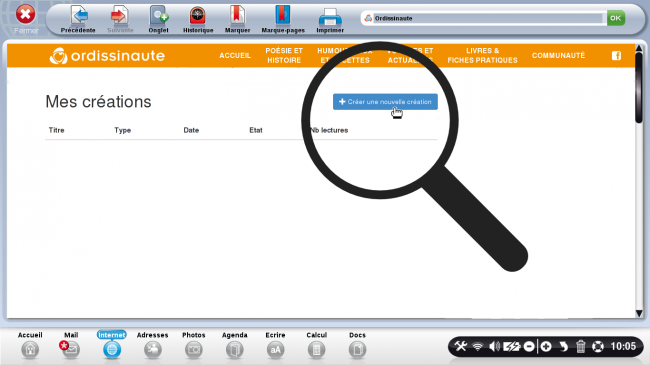Open the Communauté menu item
The width and height of the screenshot is (650, 365).
(x=558, y=56)
